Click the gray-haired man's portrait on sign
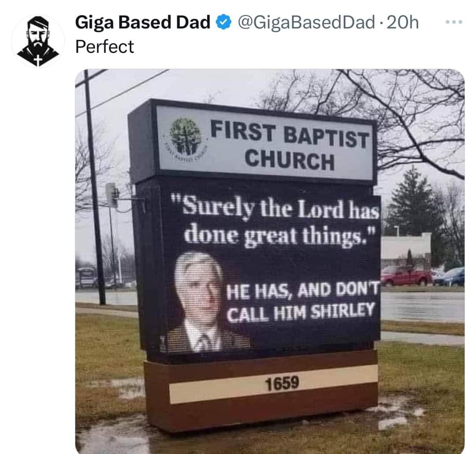Screen dimensions: 476x454 click(200, 299)
